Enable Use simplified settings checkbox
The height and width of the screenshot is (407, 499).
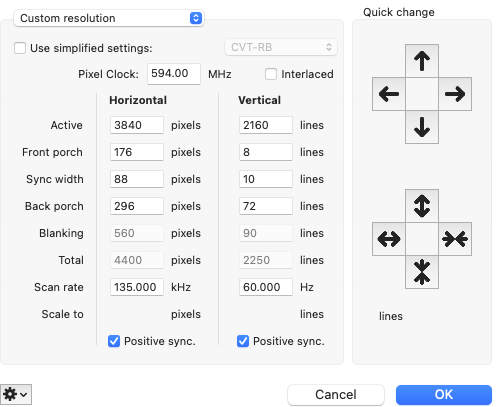[20, 48]
